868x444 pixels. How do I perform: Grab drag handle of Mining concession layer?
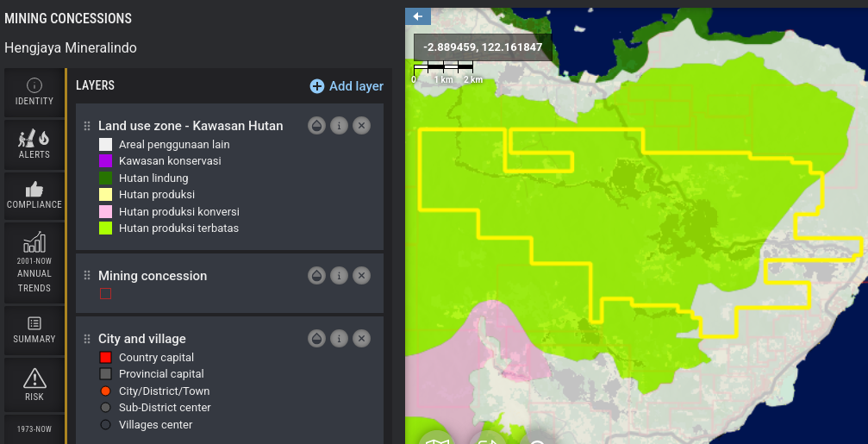87,275
